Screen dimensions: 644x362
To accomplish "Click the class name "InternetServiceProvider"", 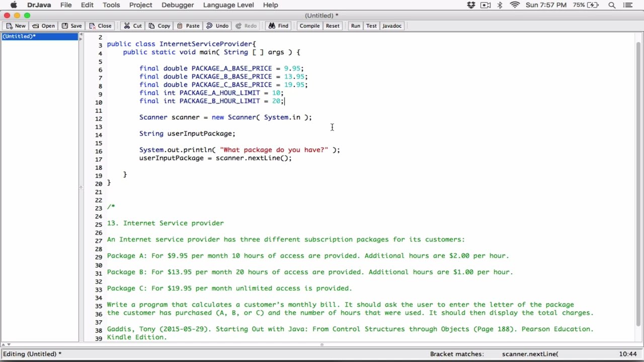I will [206, 44].
